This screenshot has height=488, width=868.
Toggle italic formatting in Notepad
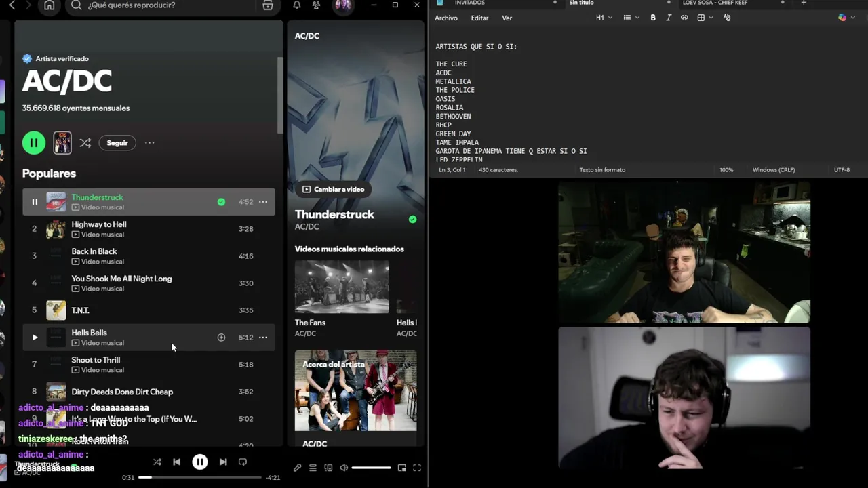coord(669,18)
